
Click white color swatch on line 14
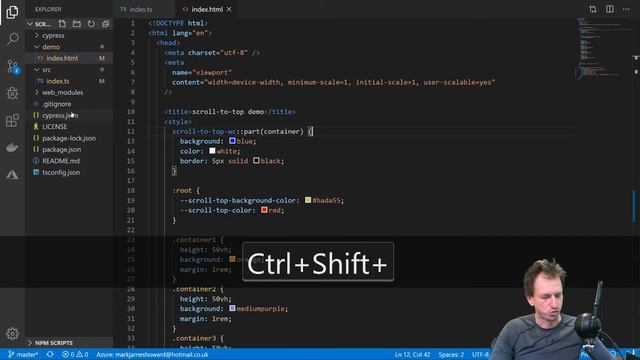[x=212, y=151]
